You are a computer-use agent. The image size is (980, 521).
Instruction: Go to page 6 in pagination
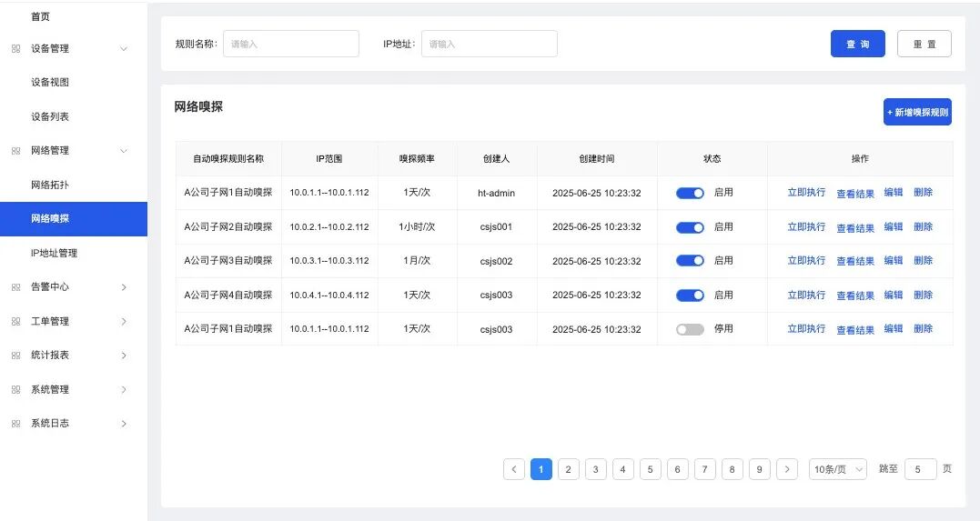(678, 469)
